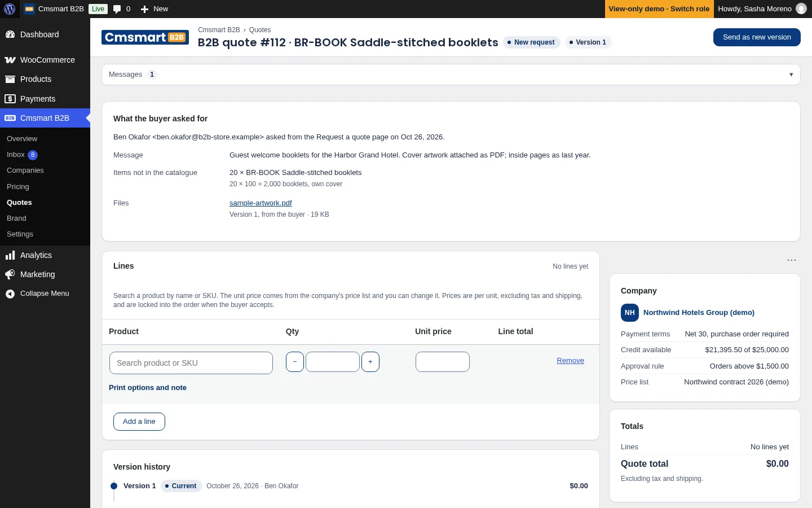This screenshot has height=508, width=812.
Task: Click the Marketing megaphone icon
Action: [10, 274]
